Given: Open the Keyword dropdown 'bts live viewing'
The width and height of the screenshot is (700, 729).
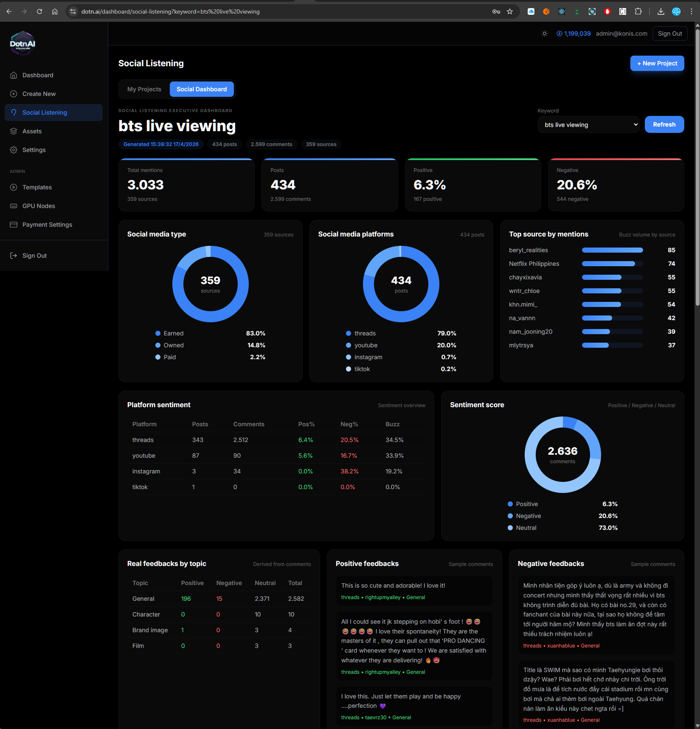Looking at the screenshot, I should tap(589, 125).
